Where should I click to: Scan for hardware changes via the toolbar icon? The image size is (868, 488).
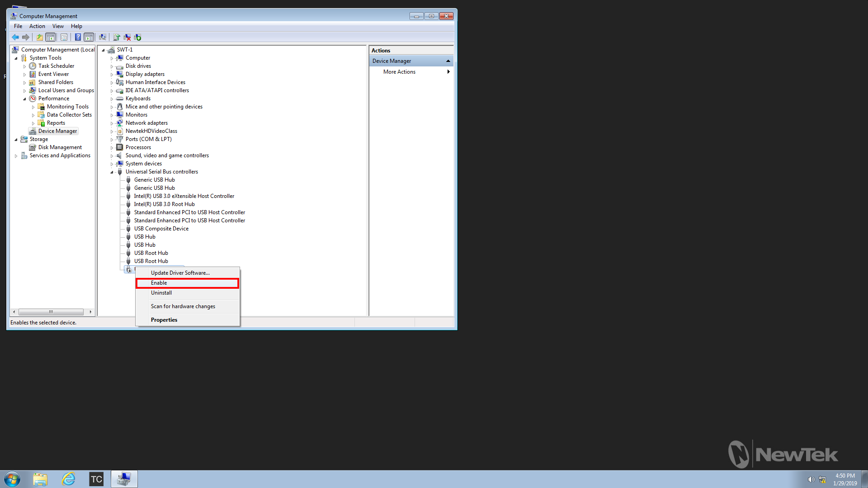coord(103,37)
